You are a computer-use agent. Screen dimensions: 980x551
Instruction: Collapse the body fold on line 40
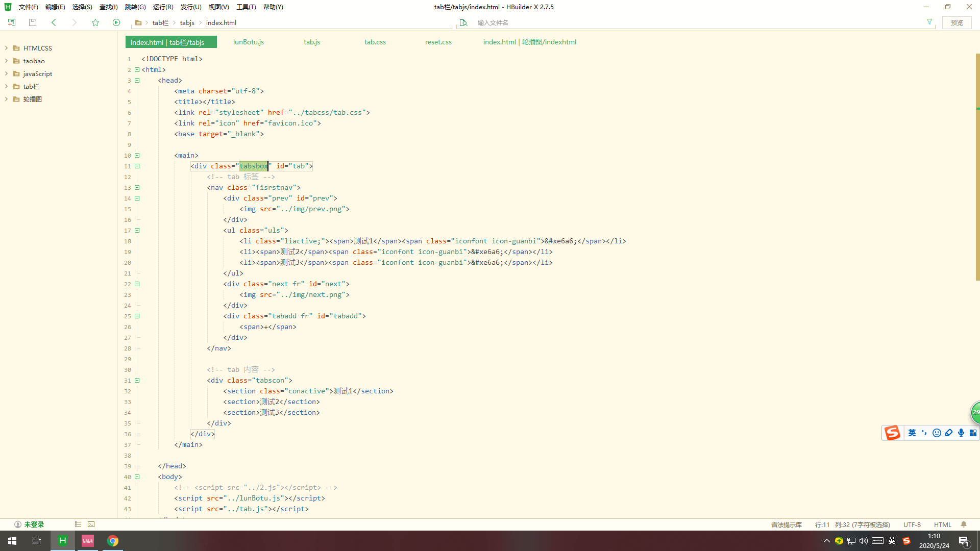click(137, 477)
